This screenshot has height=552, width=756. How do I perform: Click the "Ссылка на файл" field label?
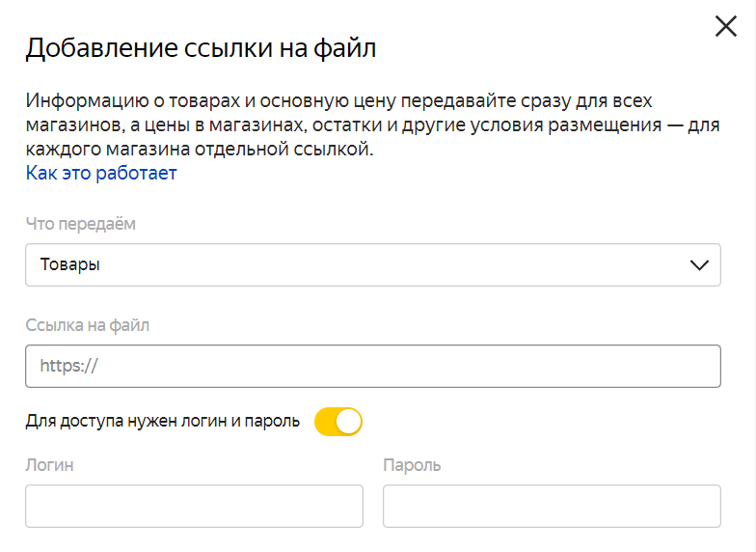(x=88, y=326)
